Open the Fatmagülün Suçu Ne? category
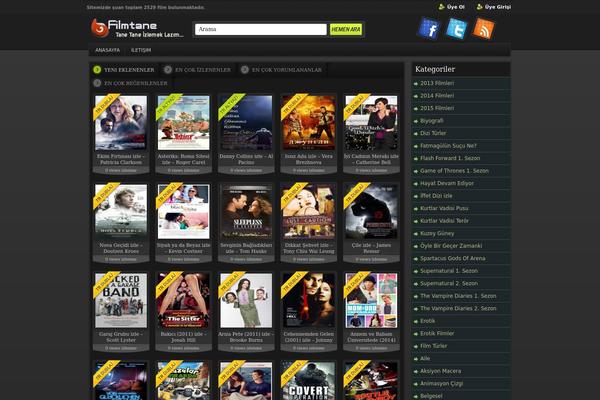Image resolution: width=600 pixels, height=400 pixels. [448, 146]
